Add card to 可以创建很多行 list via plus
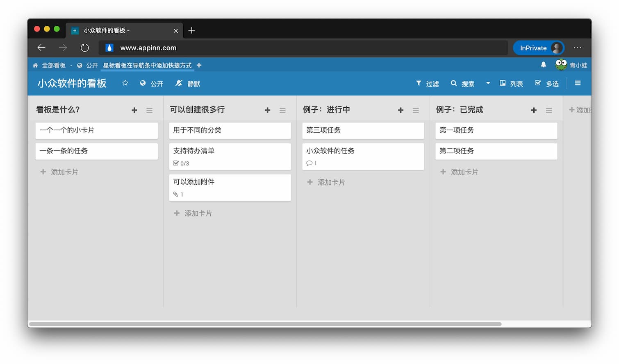619x364 pixels. [268, 110]
